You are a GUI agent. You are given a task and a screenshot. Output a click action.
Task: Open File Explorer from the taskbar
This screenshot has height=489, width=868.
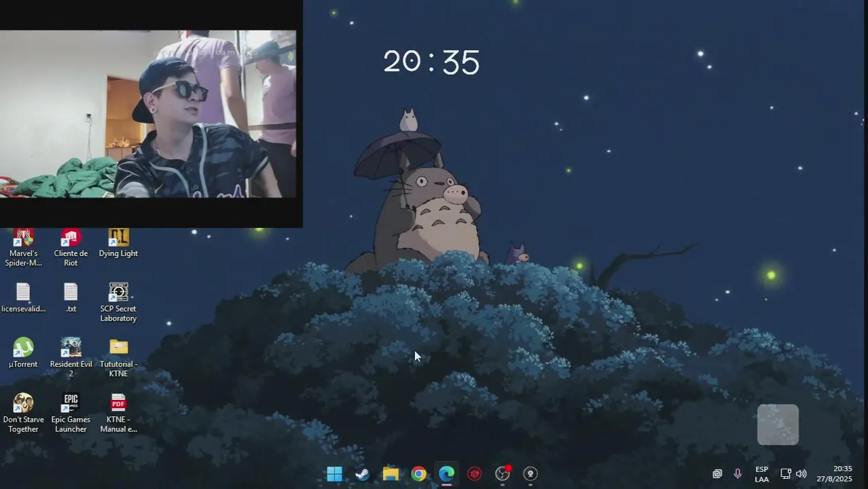coord(391,474)
